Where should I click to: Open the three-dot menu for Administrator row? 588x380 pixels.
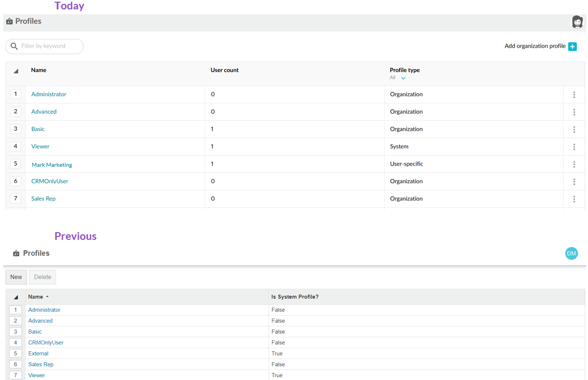tap(574, 95)
